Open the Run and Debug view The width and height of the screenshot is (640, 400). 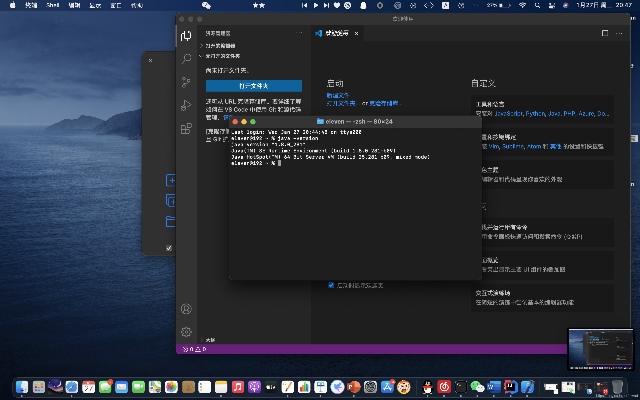[186, 106]
